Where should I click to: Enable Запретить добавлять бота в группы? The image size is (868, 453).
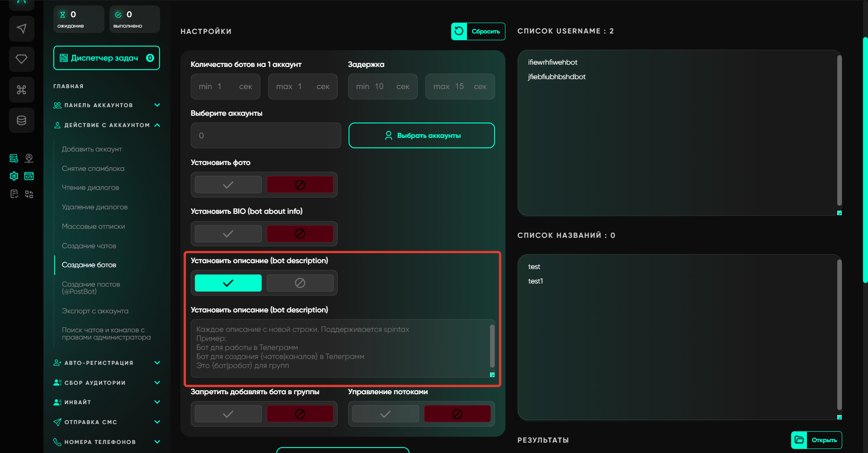(x=228, y=414)
